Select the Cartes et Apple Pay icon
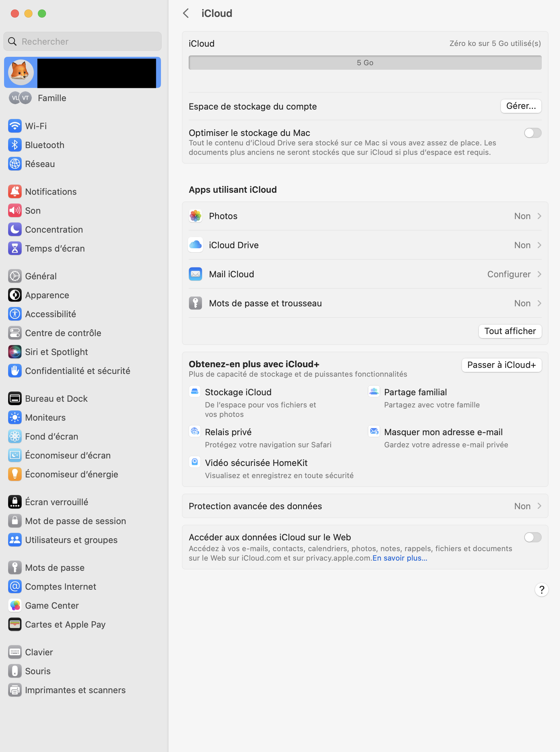560x752 pixels. pos(15,625)
